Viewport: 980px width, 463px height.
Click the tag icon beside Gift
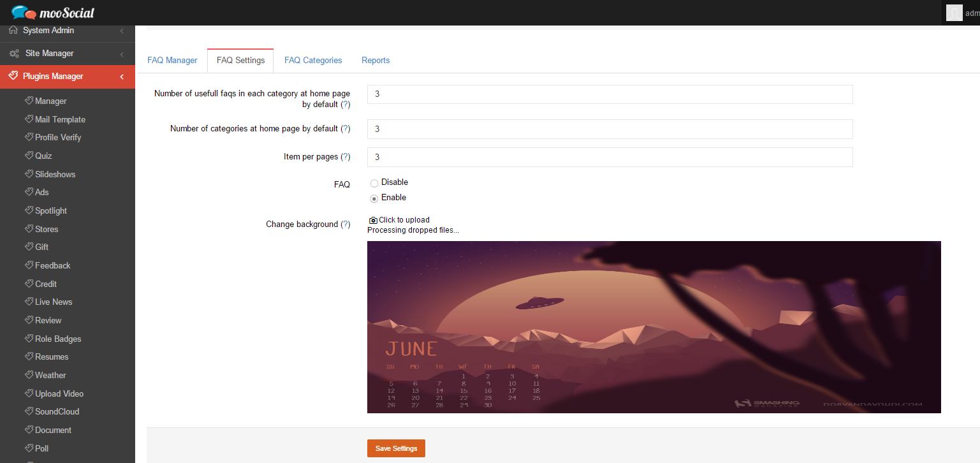coord(29,247)
